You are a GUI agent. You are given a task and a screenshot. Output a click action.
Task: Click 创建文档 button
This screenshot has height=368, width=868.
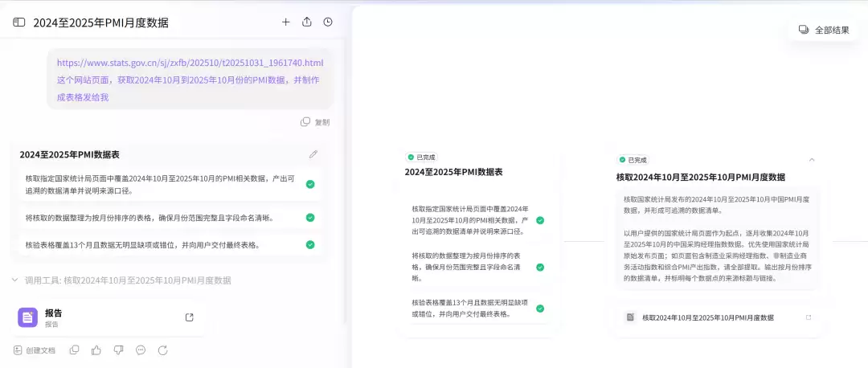point(35,350)
